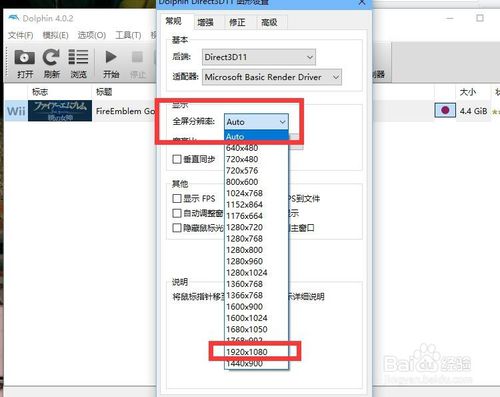The image size is (500, 397).
Task: Click the Dolphin logo in the title bar
Action: [x=14, y=18]
